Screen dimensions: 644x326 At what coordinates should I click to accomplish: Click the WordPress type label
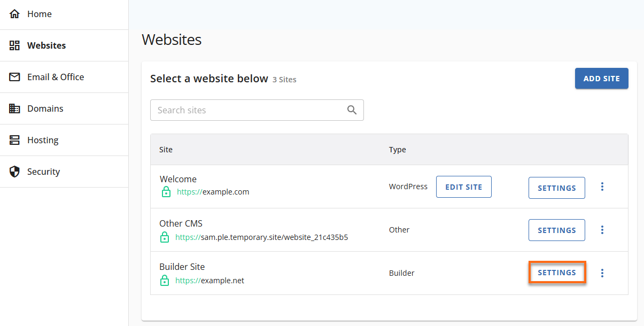[408, 187]
